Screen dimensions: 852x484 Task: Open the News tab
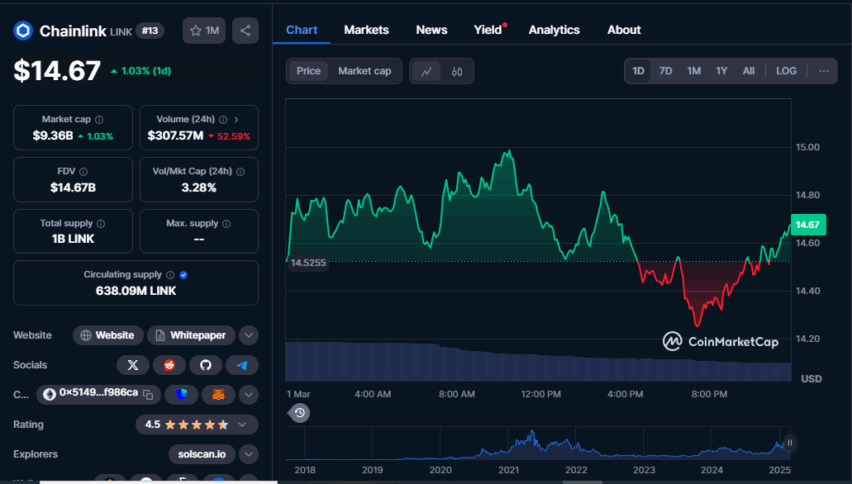tap(431, 30)
